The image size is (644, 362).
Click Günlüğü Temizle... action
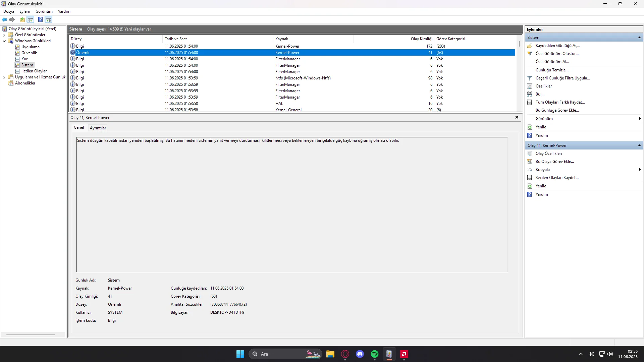point(552,70)
